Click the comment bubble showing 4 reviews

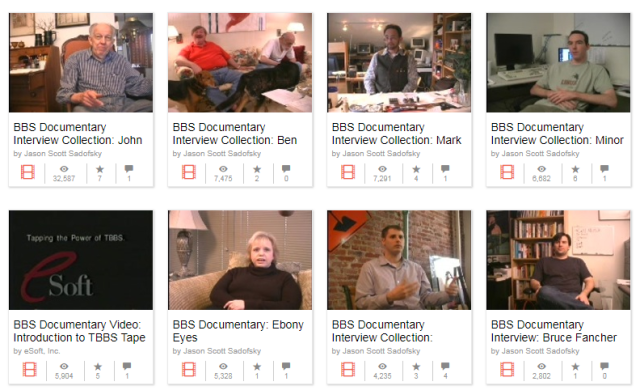[445, 366]
